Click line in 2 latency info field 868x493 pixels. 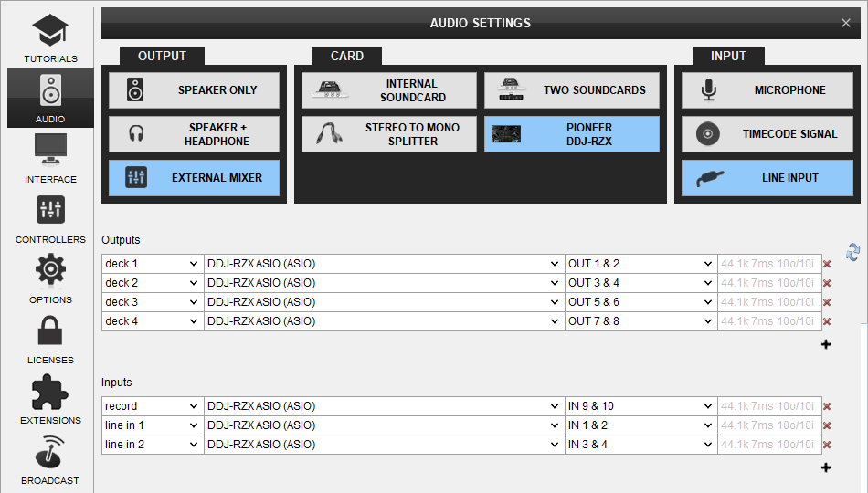[769, 445]
